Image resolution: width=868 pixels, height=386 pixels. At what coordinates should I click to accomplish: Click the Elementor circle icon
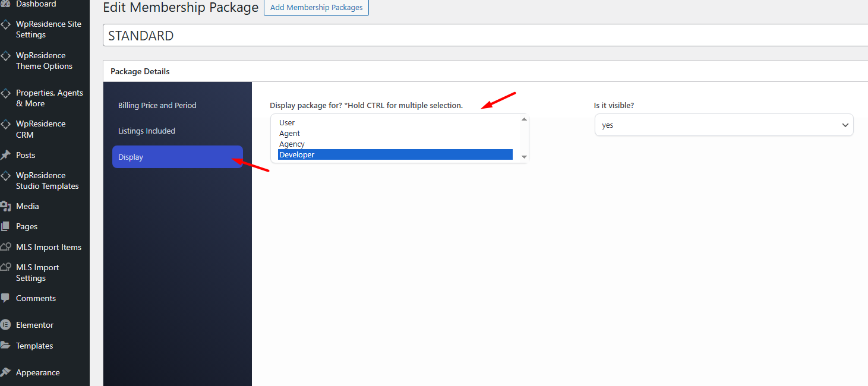point(5,325)
